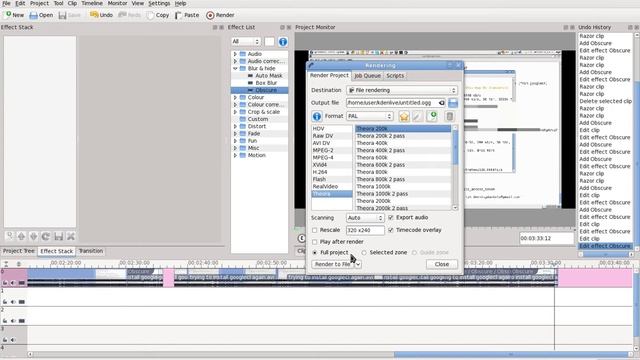Click the move effect down icon in Effect Stack

[x=33, y=236]
